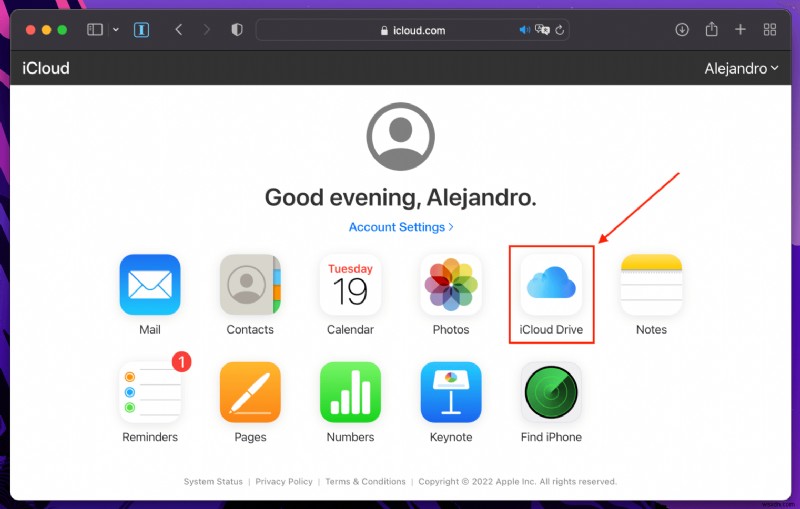800x509 pixels.
Task: Show the tab overview grid
Action: click(770, 30)
